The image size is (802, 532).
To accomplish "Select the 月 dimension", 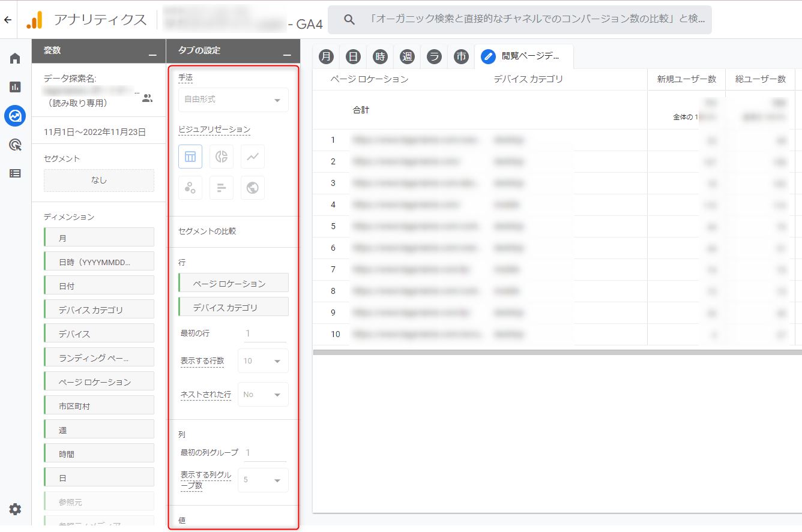I will pyautogui.click(x=99, y=238).
